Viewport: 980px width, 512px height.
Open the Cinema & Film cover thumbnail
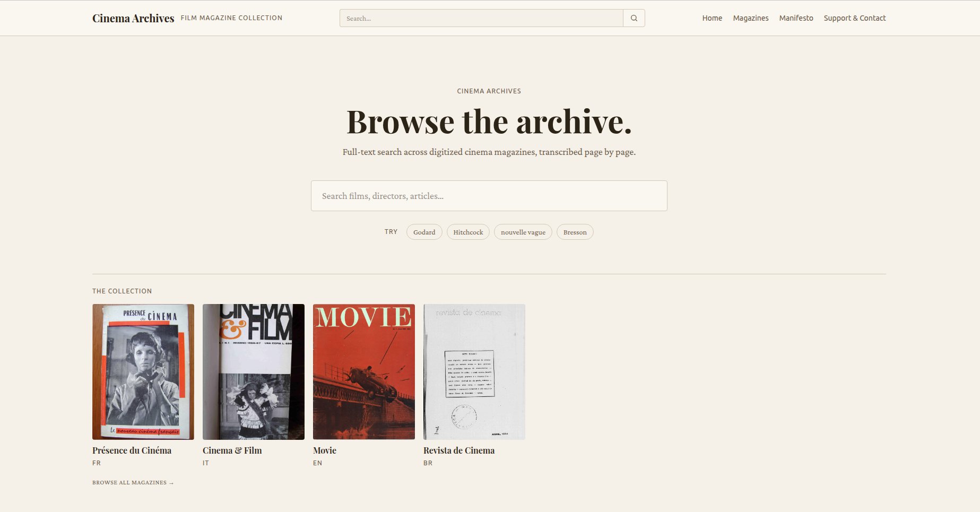[254, 372]
